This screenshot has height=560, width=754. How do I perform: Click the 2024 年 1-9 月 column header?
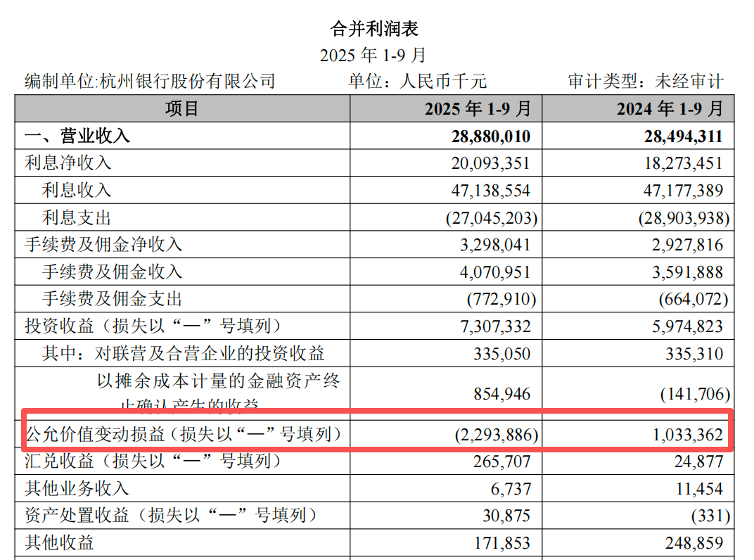click(x=670, y=108)
